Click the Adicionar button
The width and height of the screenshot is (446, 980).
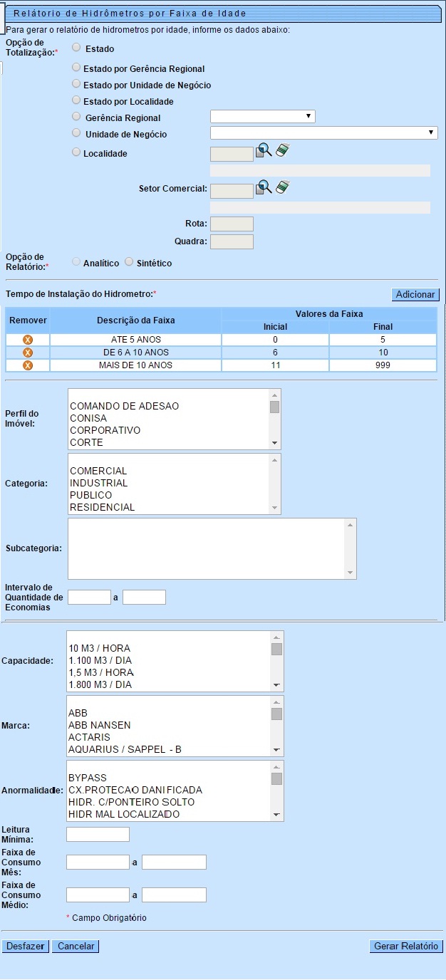pyautogui.click(x=415, y=295)
